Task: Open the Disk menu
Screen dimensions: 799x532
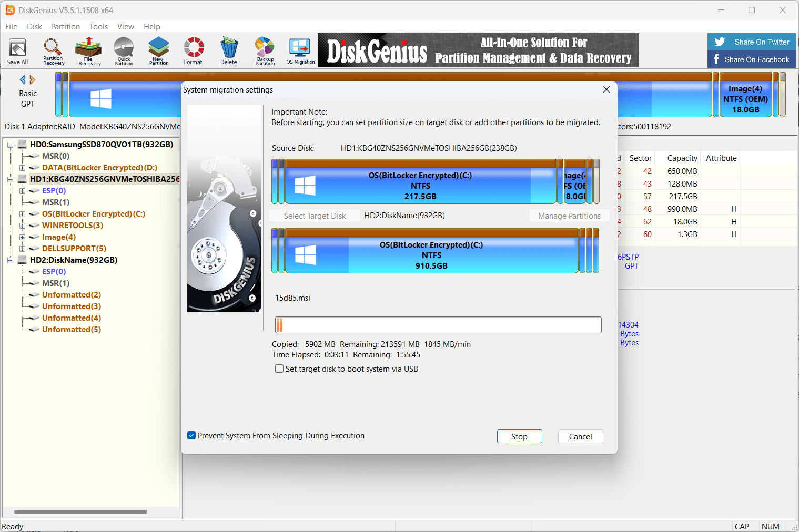Action: click(34, 26)
